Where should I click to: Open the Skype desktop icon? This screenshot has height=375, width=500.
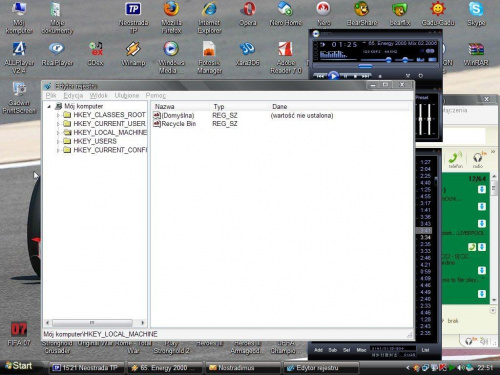pyautogui.click(x=476, y=14)
